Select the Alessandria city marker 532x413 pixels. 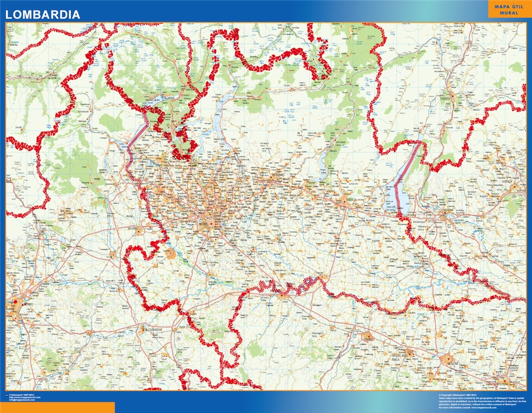(142, 329)
